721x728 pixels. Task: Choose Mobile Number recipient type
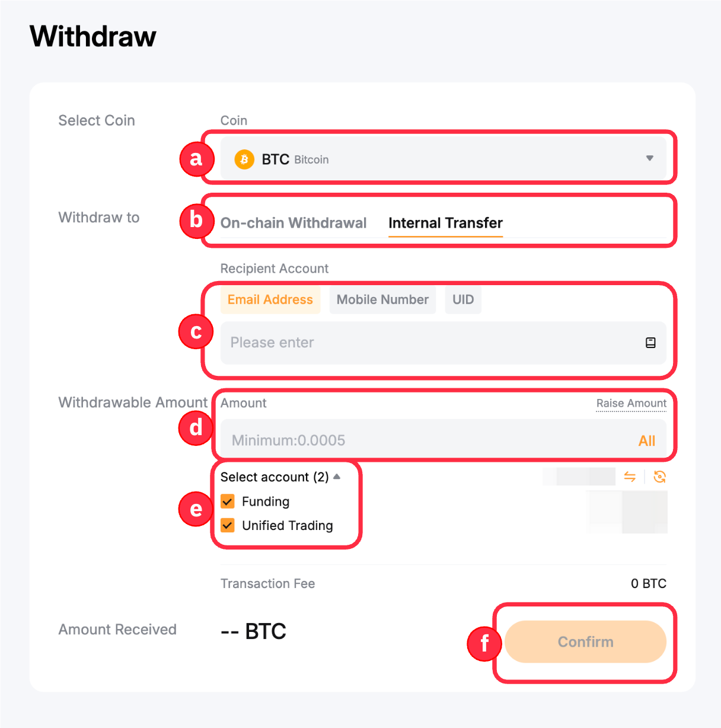382,299
